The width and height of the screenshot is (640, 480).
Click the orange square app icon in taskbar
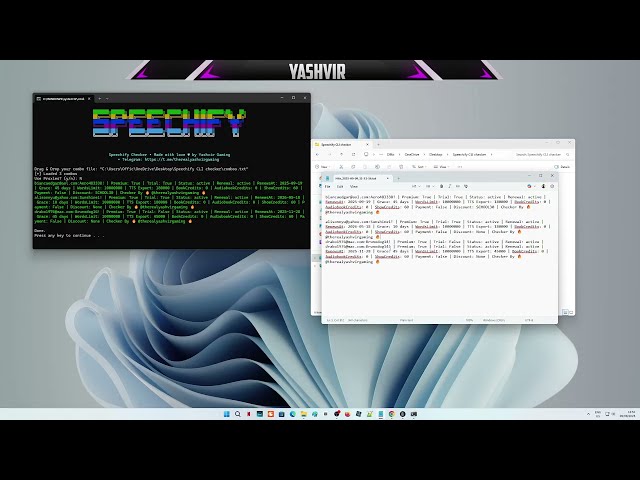coord(271,414)
